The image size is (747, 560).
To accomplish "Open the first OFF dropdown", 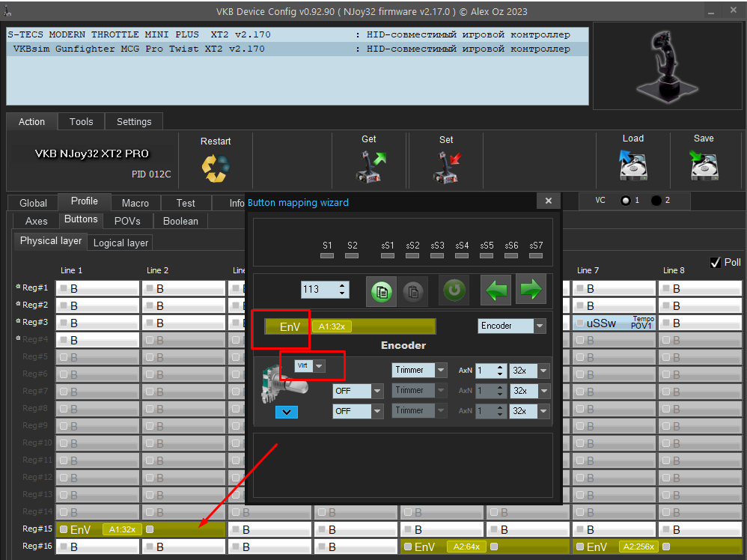I will [x=377, y=391].
